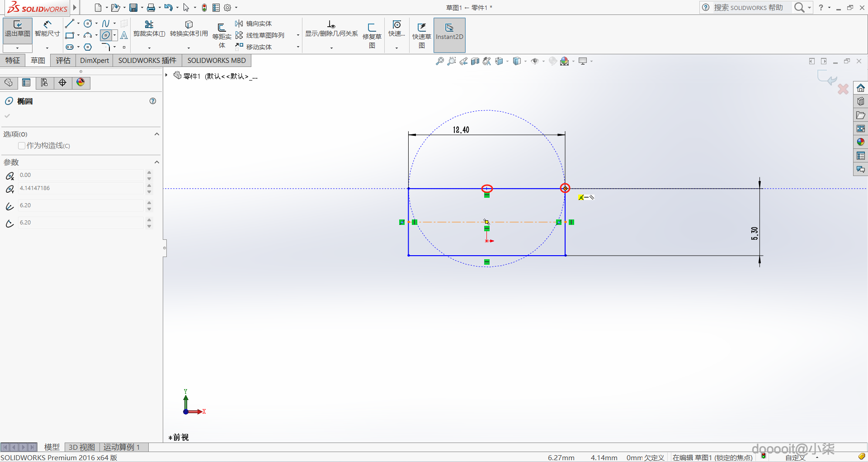Open the ellipse tool dropdown arrow
The width and height of the screenshot is (868, 462).
click(x=114, y=35)
